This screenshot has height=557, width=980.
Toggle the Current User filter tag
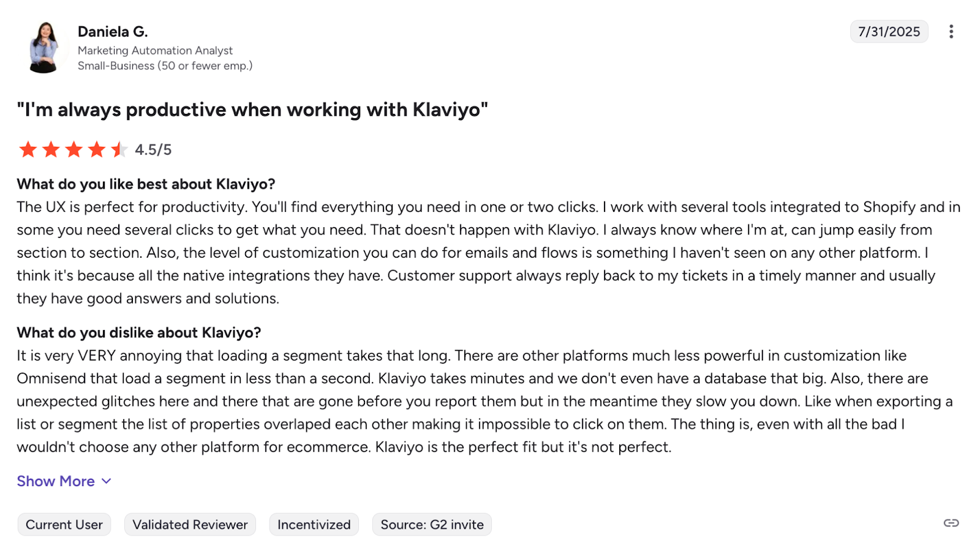[x=64, y=524]
